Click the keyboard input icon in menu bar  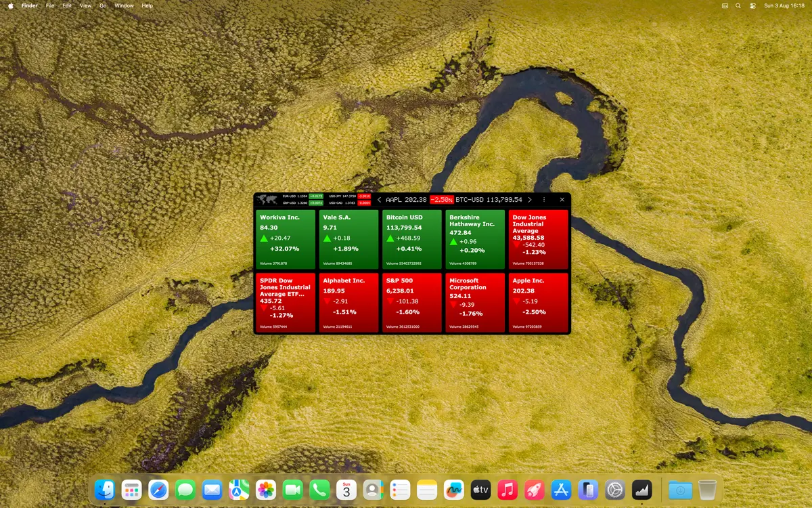pos(725,5)
